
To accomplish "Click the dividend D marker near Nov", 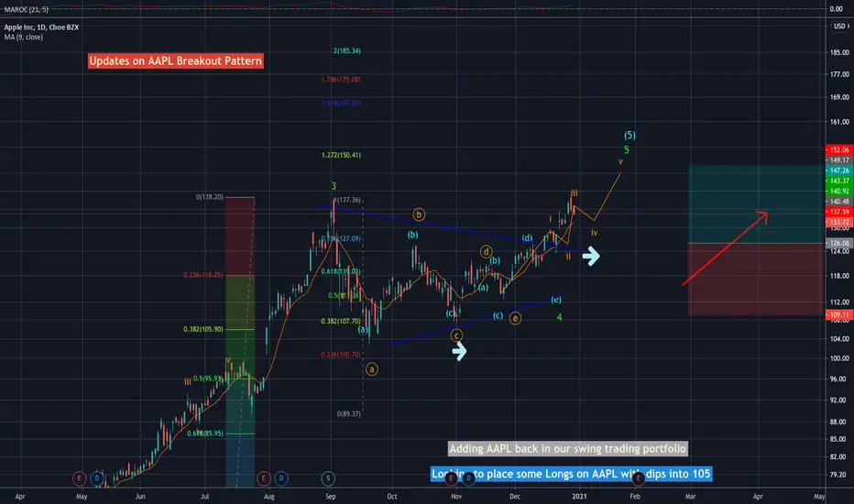I will (468, 478).
